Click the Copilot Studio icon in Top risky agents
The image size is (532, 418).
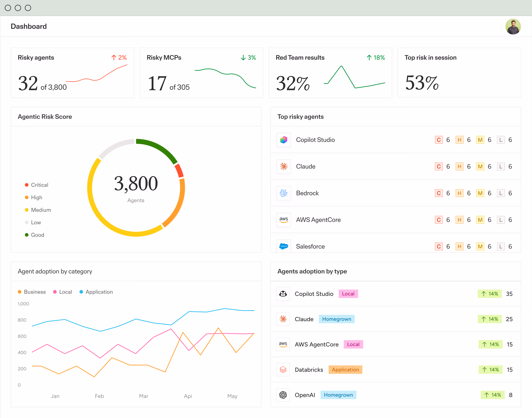pos(284,140)
